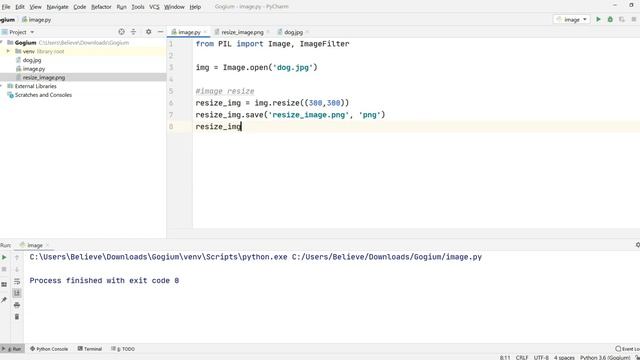Start debugging with the green bug icon
640x360 pixels.
point(610,19)
